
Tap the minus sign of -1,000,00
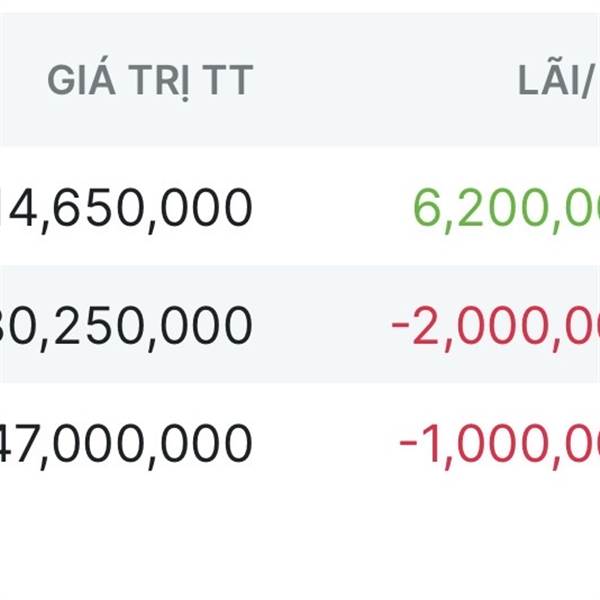click(408, 445)
